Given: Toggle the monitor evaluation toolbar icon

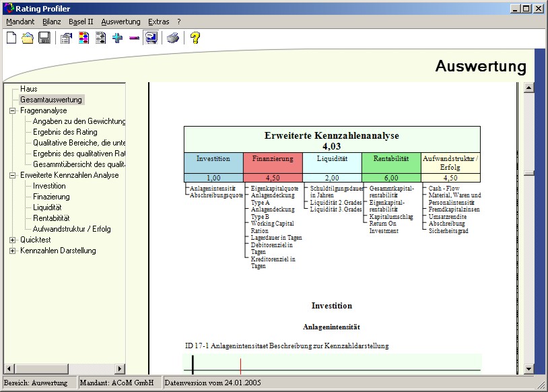Looking at the screenshot, I should click(151, 38).
